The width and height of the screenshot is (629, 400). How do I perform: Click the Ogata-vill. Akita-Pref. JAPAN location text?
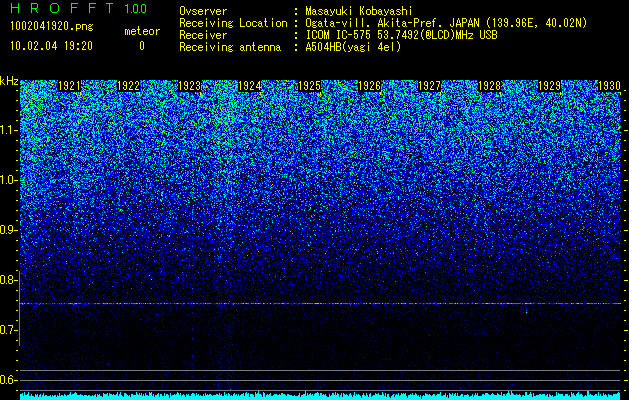pyautogui.click(x=446, y=23)
